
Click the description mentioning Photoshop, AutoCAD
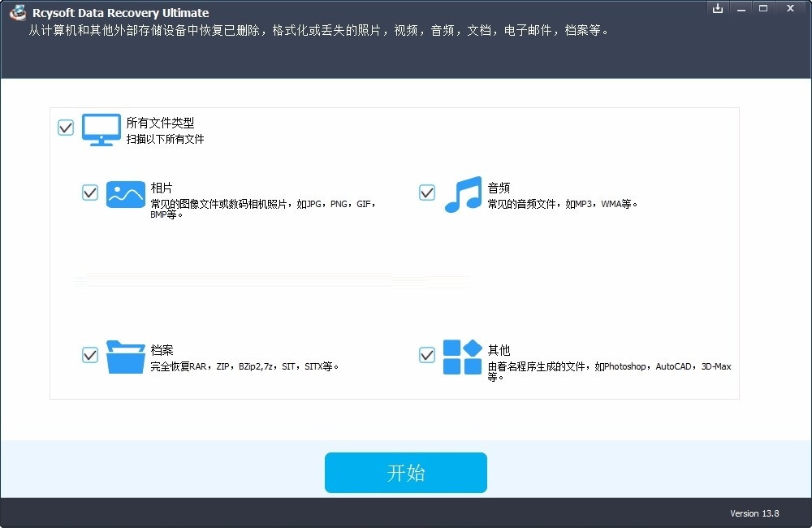[610, 371]
